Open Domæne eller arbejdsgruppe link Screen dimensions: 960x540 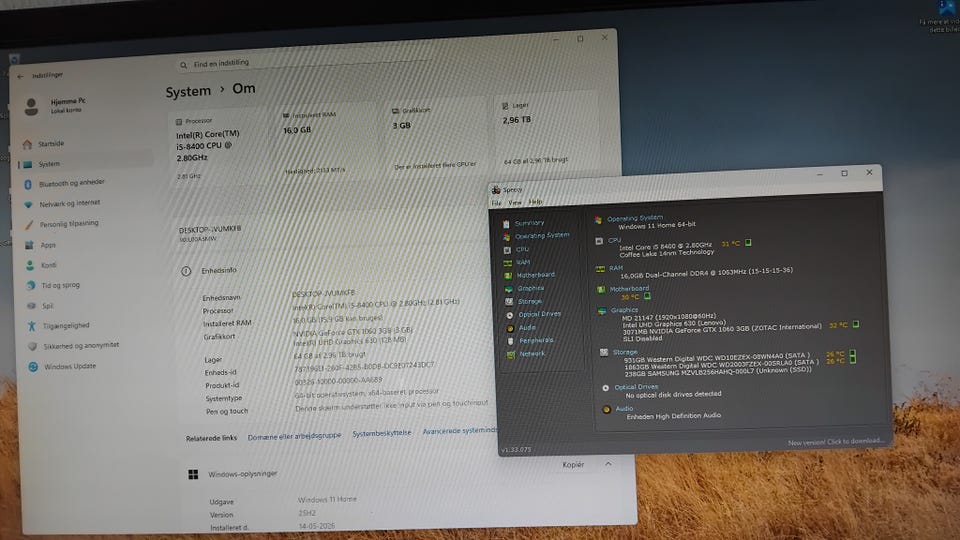[294, 436]
